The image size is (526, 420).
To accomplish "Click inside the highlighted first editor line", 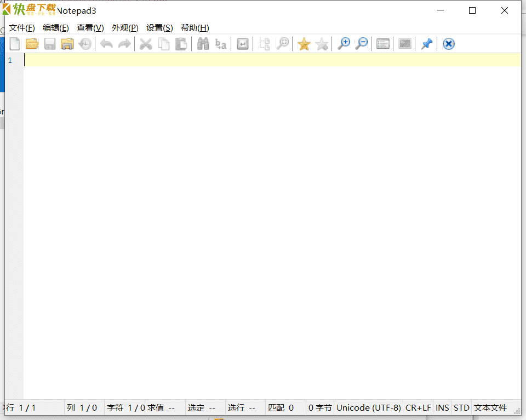I will click(272, 60).
